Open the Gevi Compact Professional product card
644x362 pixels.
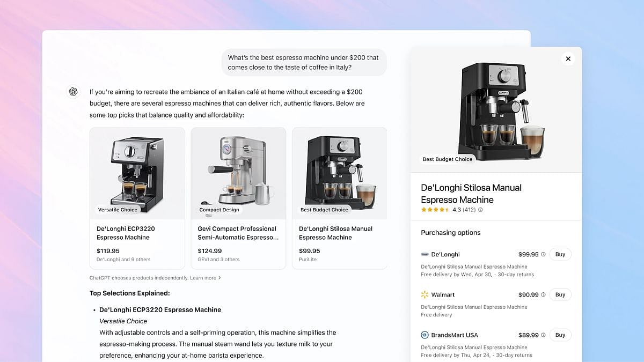(238, 198)
